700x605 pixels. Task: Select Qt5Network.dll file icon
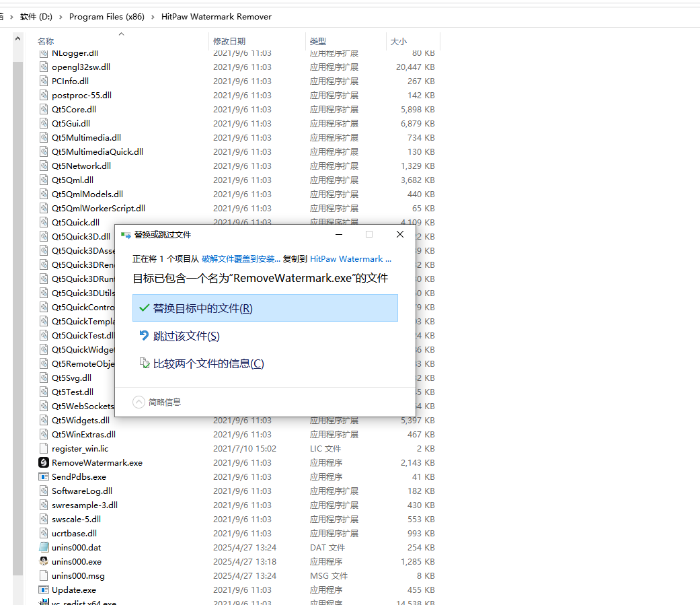pyautogui.click(x=43, y=166)
